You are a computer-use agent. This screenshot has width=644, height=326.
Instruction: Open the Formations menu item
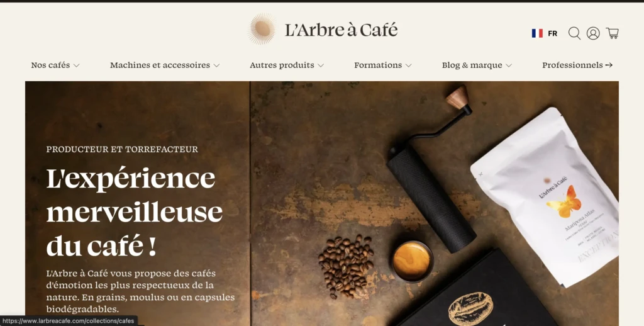click(378, 65)
